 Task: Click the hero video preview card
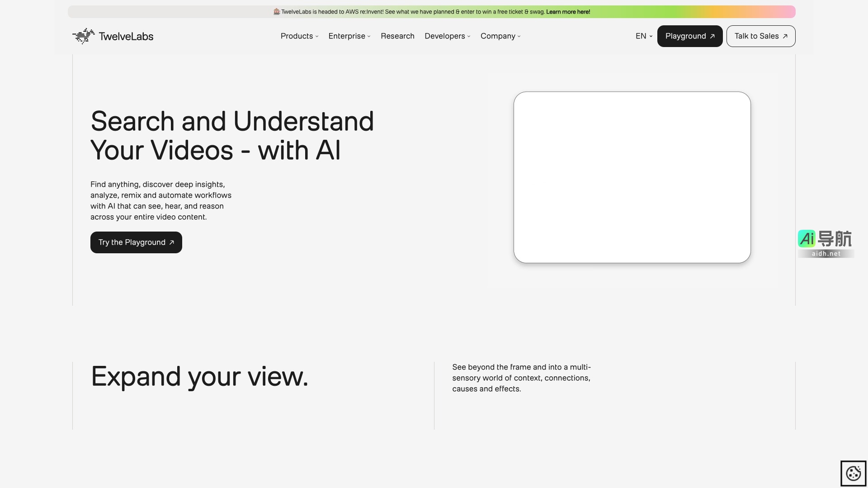pos(632,177)
